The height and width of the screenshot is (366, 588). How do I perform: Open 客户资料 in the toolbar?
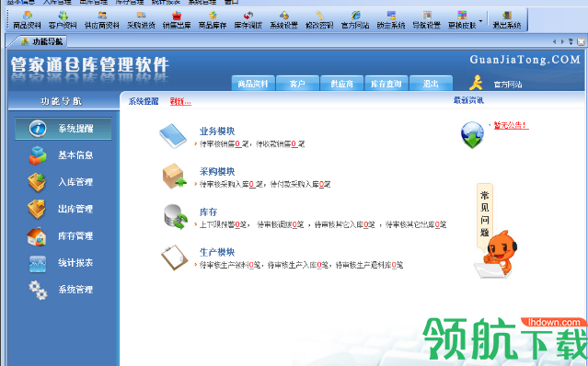pyautogui.click(x=63, y=20)
